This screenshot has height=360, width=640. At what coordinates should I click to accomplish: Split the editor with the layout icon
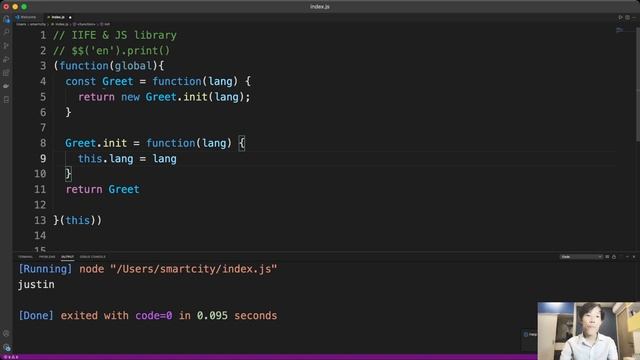point(627,17)
